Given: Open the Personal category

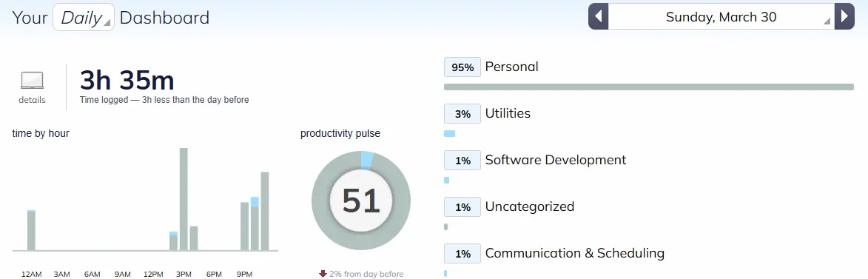Looking at the screenshot, I should (x=511, y=67).
